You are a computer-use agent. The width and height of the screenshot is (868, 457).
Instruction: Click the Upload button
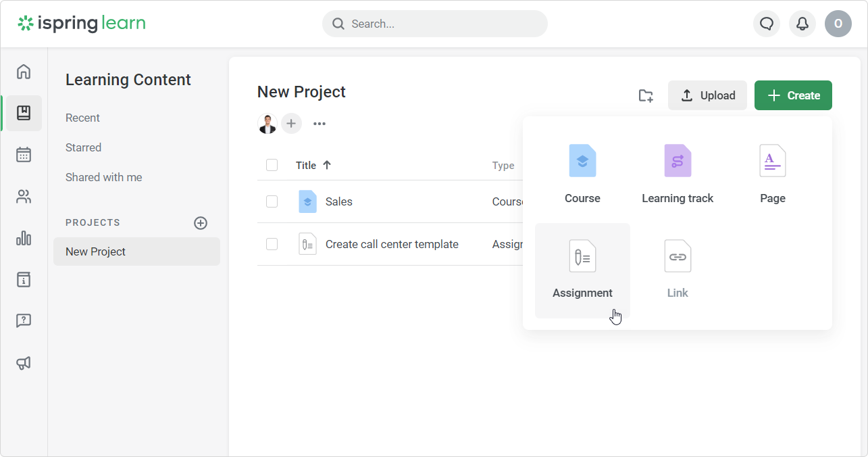707,95
